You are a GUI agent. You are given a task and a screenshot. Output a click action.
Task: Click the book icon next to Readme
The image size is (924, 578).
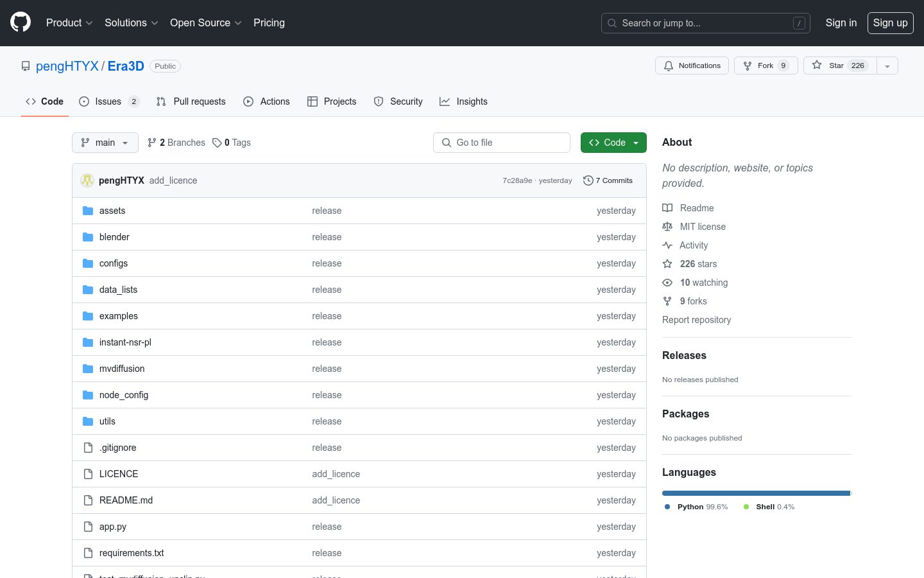667,208
